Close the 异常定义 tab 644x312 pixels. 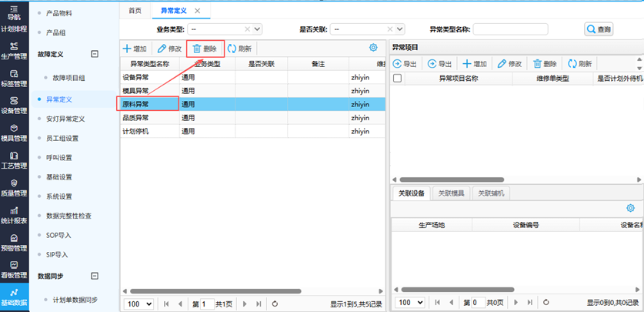pyautogui.click(x=197, y=11)
